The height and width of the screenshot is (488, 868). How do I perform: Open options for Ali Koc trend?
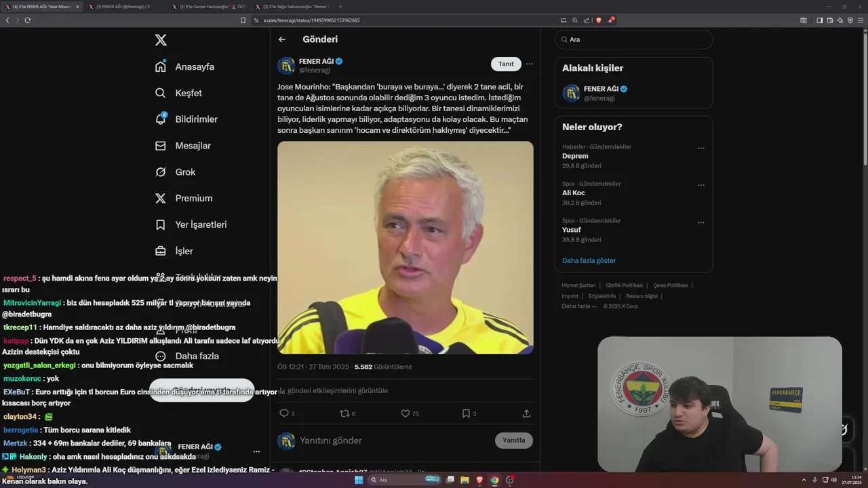[x=701, y=185]
